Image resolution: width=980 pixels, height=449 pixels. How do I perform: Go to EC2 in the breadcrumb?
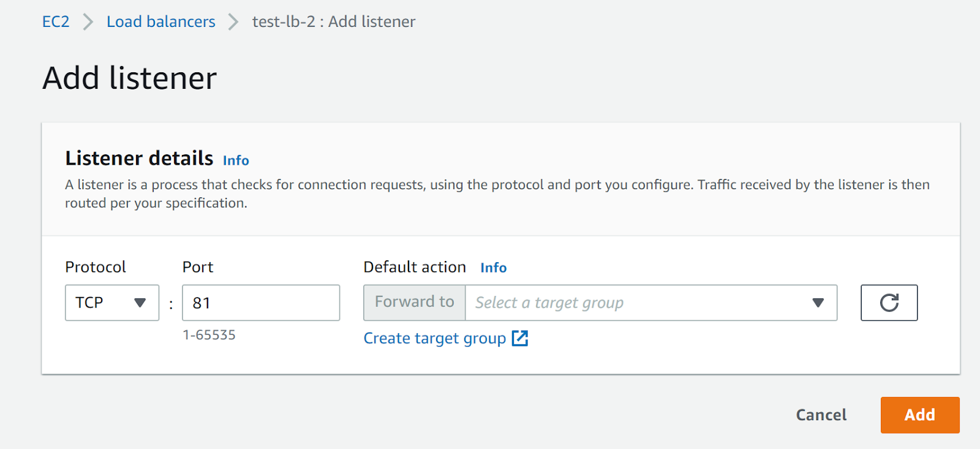pyautogui.click(x=56, y=22)
